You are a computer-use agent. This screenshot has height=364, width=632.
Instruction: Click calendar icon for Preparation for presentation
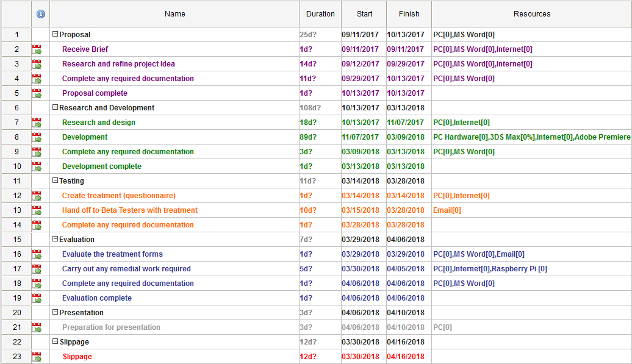37,327
